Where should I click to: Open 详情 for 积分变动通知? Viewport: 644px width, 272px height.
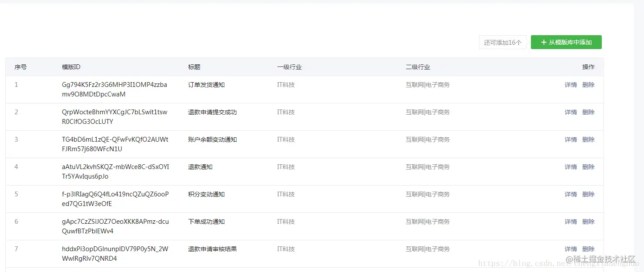coord(571,194)
